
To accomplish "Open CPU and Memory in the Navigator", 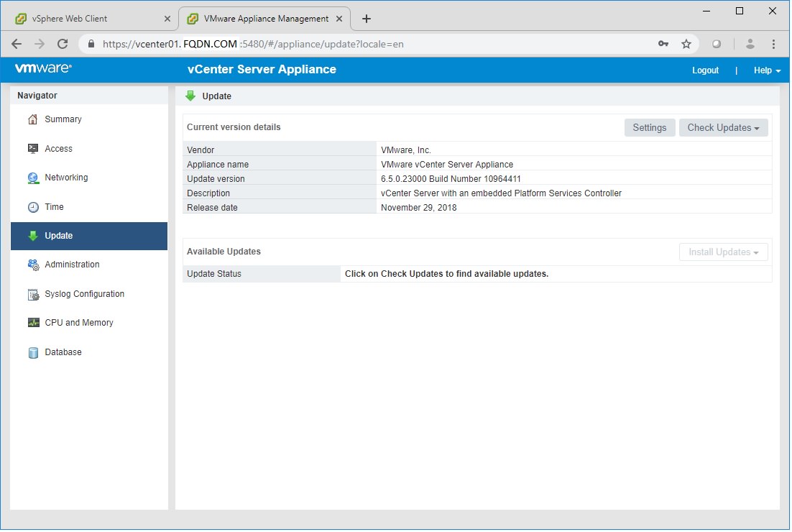I will point(89,324).
